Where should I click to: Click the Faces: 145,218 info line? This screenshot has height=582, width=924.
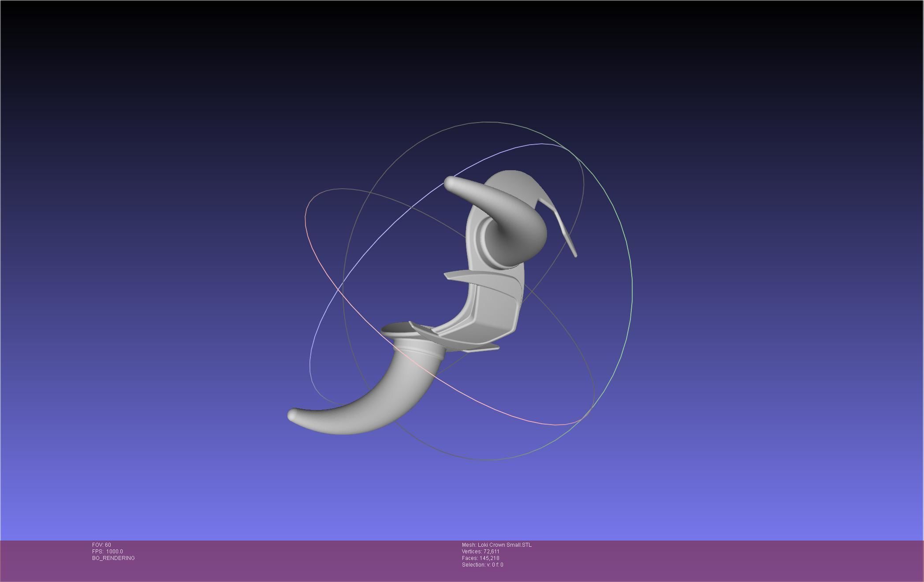481,558
